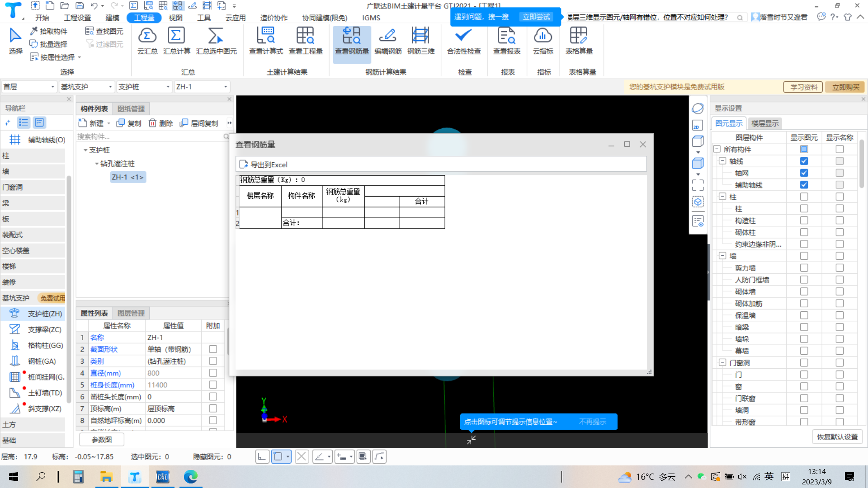Open the ZH-1 component dropdown
This screenshot has height=488, width=868.
[x=202, y=87]
